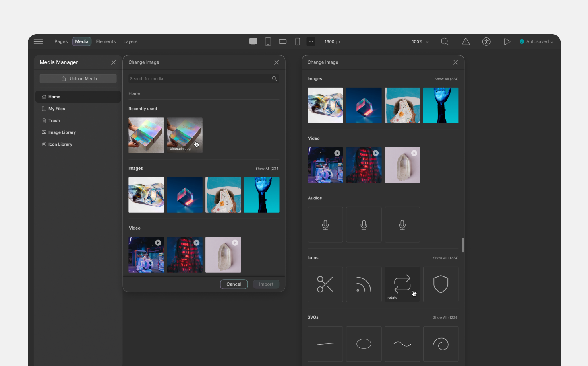Show all 234 images in right dialog

[447, 79]
